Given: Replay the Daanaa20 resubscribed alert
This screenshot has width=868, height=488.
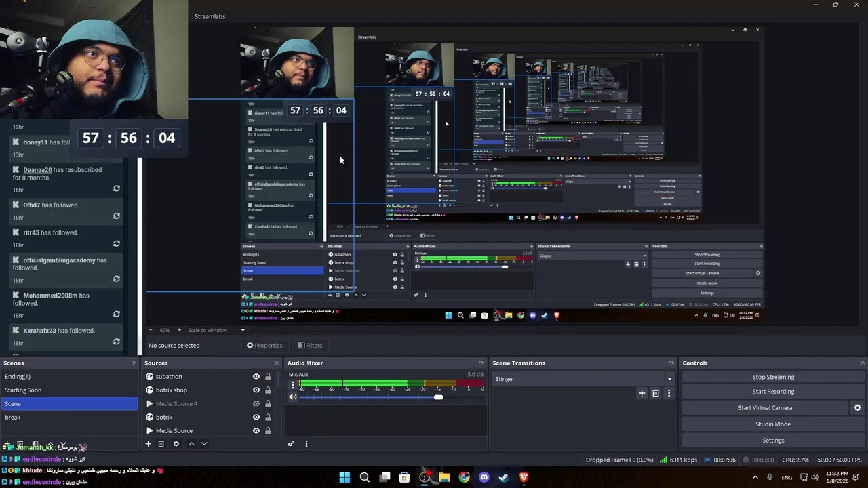Looking at the screenshot, I should click(x=117, y=188).
